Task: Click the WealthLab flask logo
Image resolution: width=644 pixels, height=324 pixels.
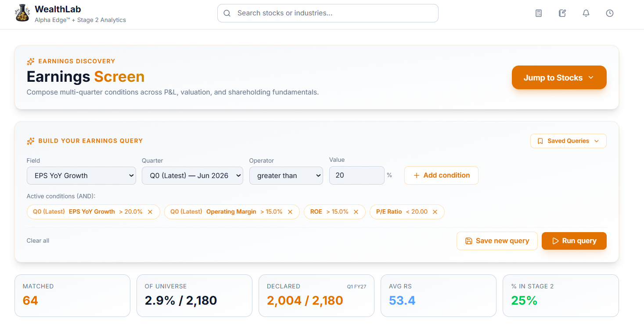Action: coord(22,13)
